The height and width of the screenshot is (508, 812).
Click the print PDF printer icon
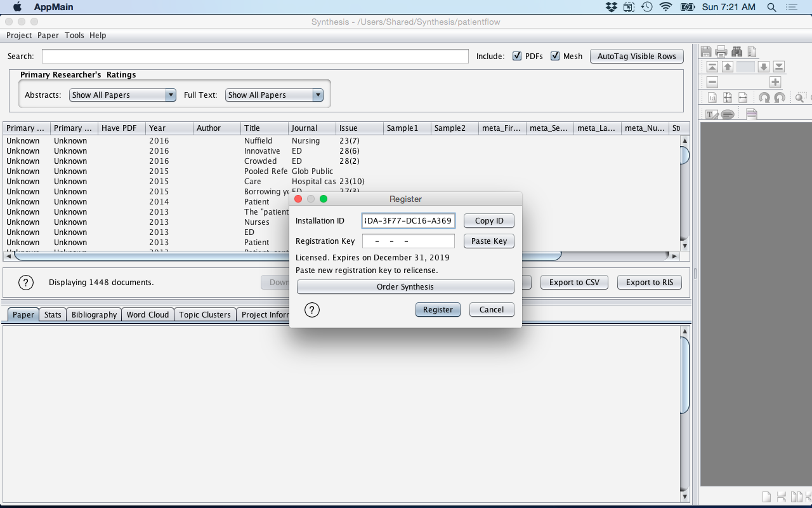pyautogui.click(x=721, y=52)
